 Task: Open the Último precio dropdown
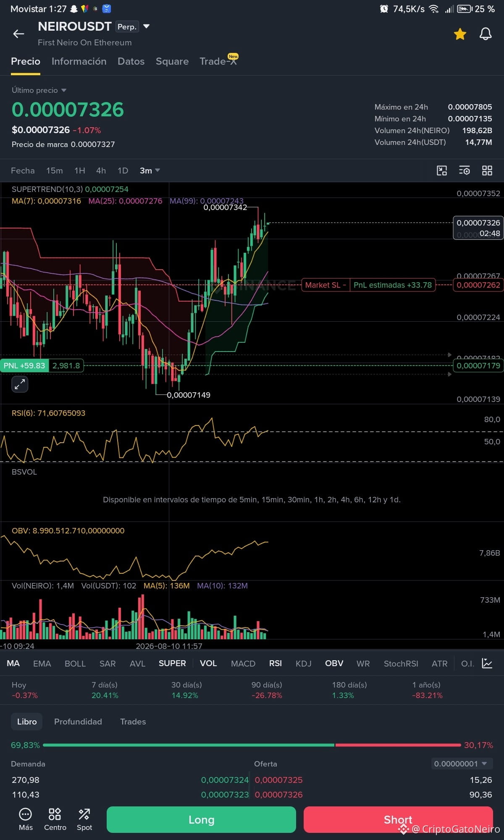click(39, 90)
